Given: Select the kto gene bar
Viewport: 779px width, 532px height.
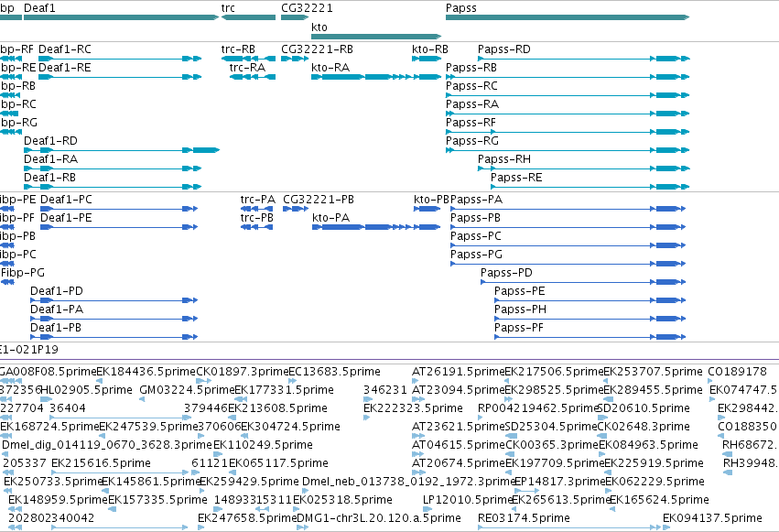Looking at the screenshot, I should 376,37.
